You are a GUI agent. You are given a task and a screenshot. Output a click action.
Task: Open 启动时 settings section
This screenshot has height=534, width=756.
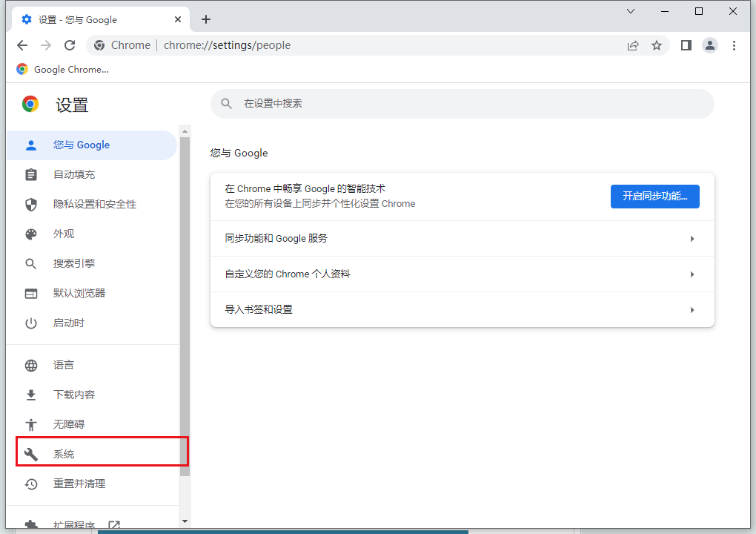(92, 323)
